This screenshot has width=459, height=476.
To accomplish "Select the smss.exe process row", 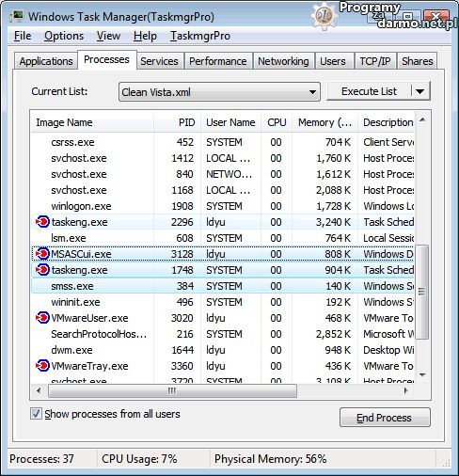I will point(223,286).
